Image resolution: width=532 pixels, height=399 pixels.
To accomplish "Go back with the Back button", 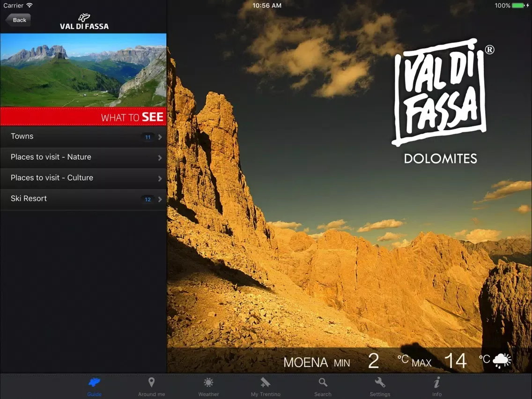I will pyautogui.click(x=18, y=20).
